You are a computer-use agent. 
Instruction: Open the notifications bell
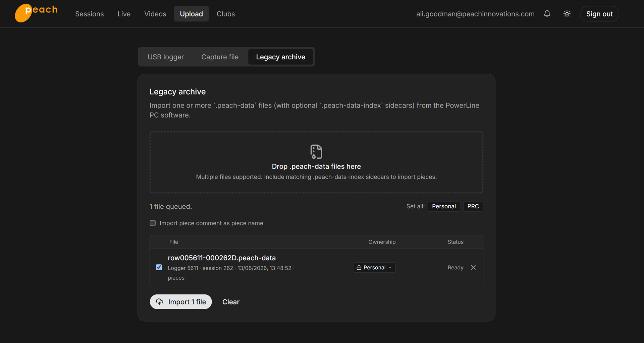547,14
